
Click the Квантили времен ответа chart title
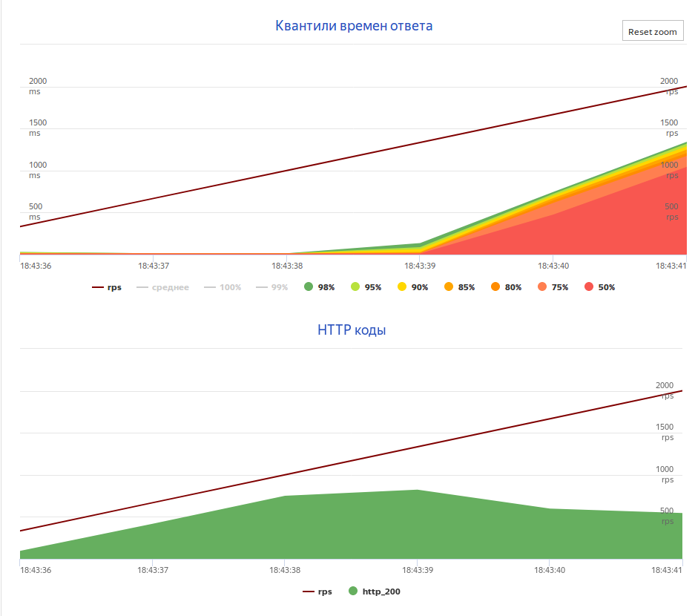[354, 26]
